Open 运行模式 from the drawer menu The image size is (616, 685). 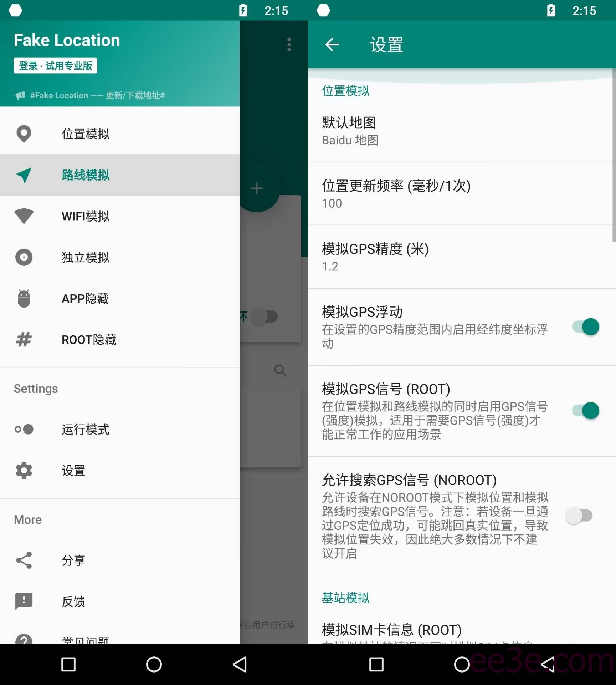85,430
